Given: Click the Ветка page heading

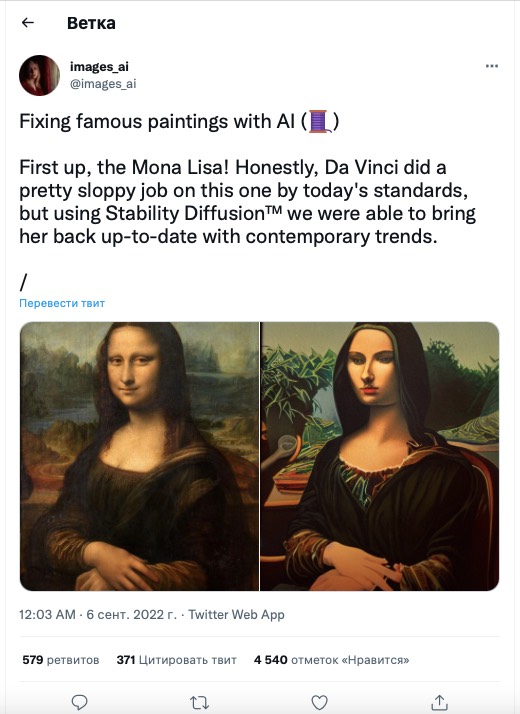Looking at the screenshot, I should [x=91, y=23].
